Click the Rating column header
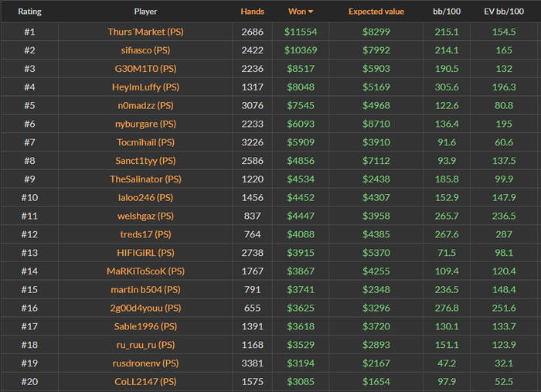The image size is (541, 392). click(x=29, y=12)
